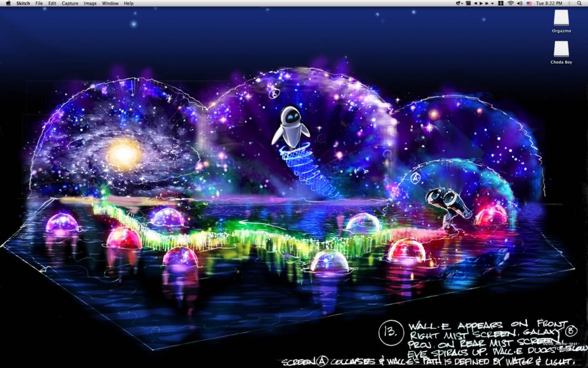Select the Choda Boy drive icon
This screenshot has height=368, width=588.
pos(561,49)
